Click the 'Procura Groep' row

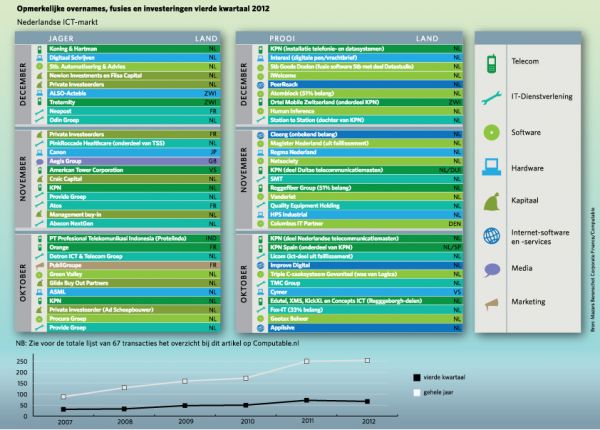[134, 319]
